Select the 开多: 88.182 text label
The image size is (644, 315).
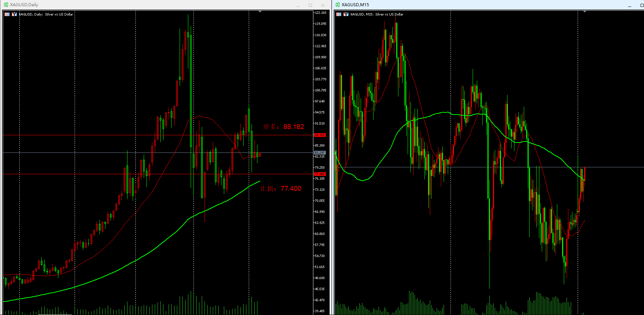pyautogui.click(x=283, y=127)
